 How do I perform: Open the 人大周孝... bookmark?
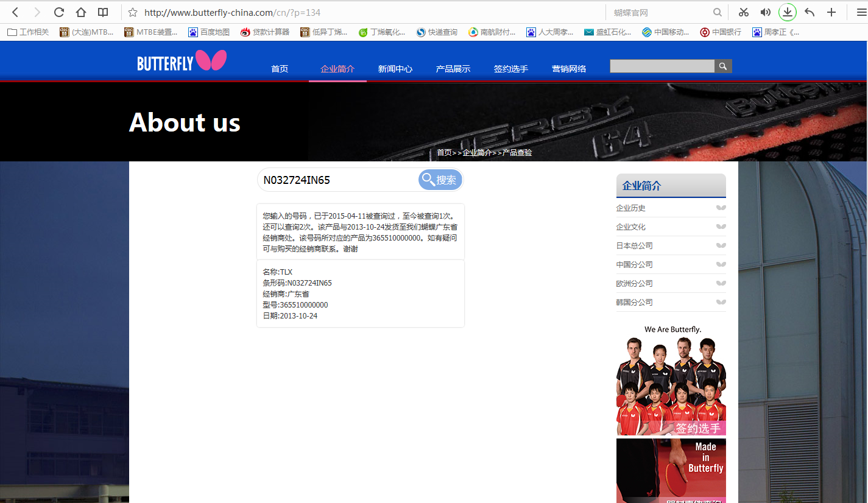point(550,32)
